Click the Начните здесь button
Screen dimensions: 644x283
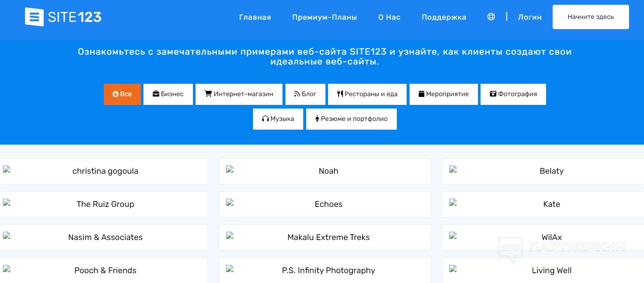click(x=590, y=17)
